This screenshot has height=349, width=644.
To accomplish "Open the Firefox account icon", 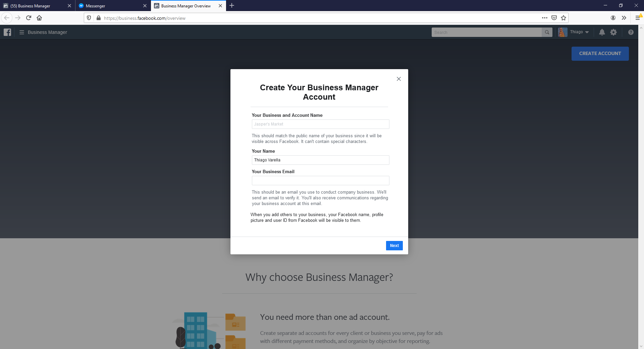I will click(x=613, y=18).
